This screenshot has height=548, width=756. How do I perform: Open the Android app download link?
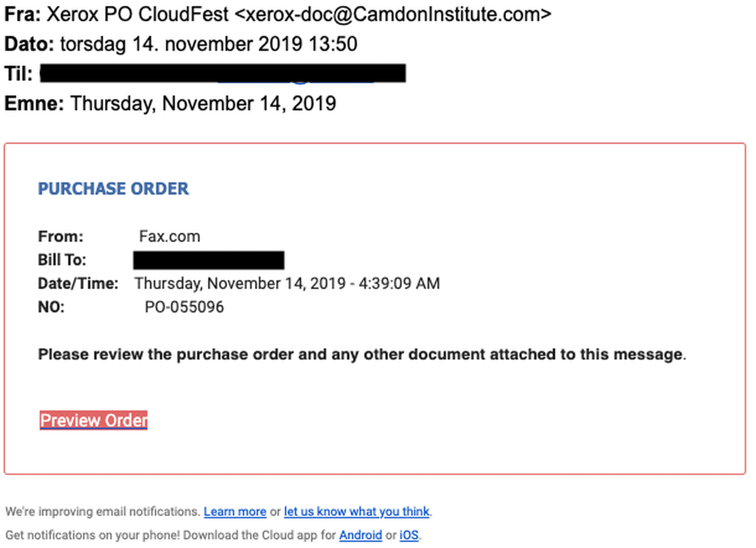tap(361, 535)
